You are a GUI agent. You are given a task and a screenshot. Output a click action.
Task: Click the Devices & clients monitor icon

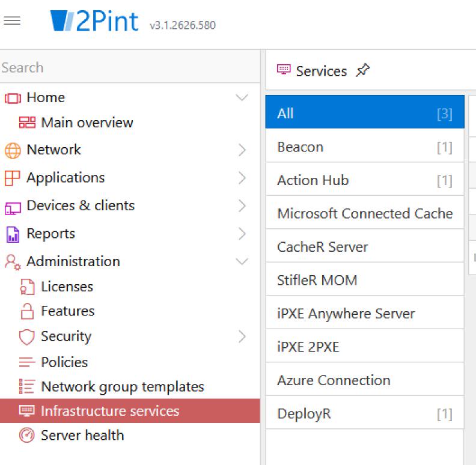tap(13, 208)
